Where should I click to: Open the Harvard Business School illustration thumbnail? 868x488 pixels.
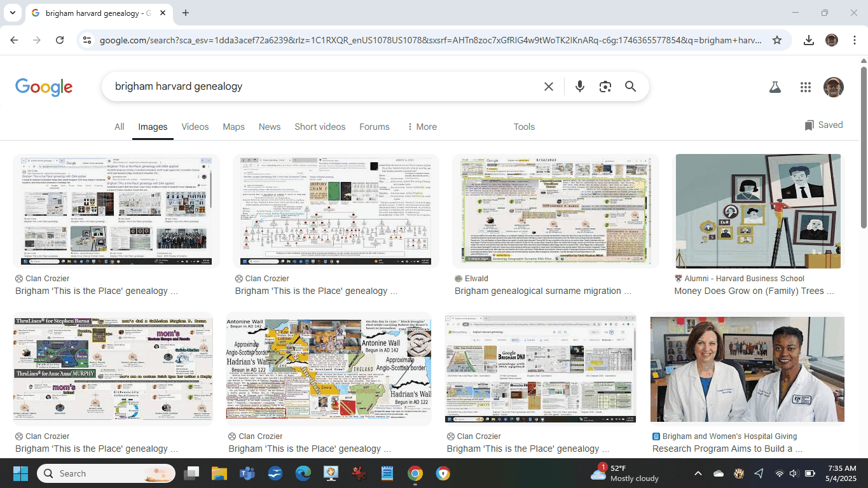pos(758,211)
